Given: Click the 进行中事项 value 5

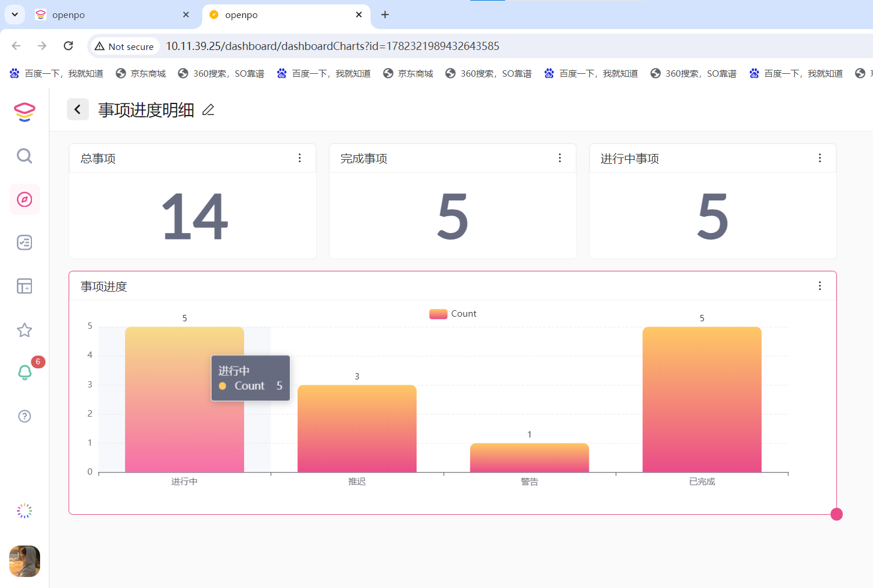Looking at the screenshot, I should pos(713,217).
